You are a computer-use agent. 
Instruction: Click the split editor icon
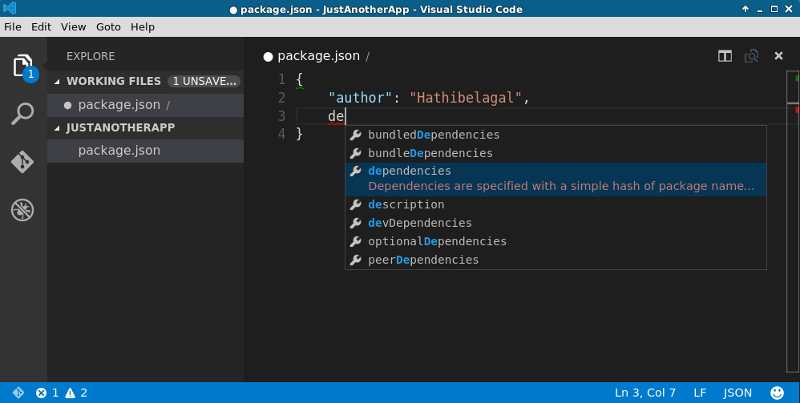pyautogui.click(x=725, y=56)
